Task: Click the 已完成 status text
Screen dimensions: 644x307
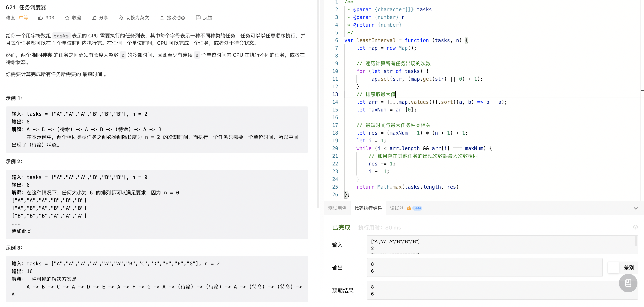Action: click(x=341, y=227)
